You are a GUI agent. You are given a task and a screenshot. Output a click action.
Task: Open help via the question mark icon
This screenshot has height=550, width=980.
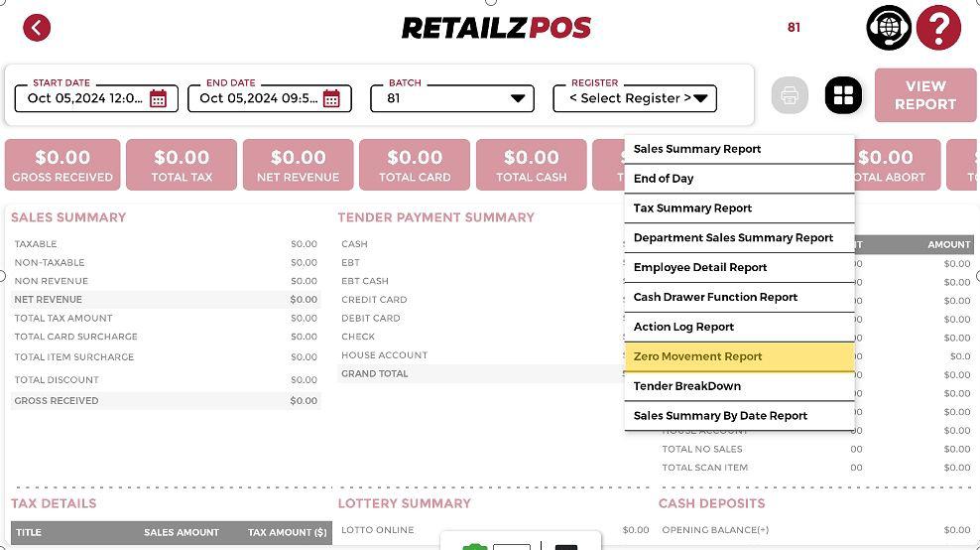pos(938,28)
